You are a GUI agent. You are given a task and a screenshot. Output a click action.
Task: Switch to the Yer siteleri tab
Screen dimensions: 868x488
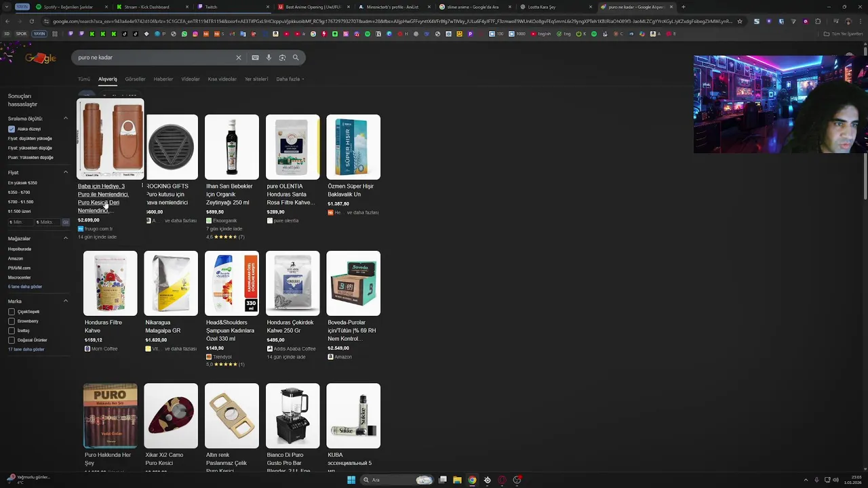[256, 79]
